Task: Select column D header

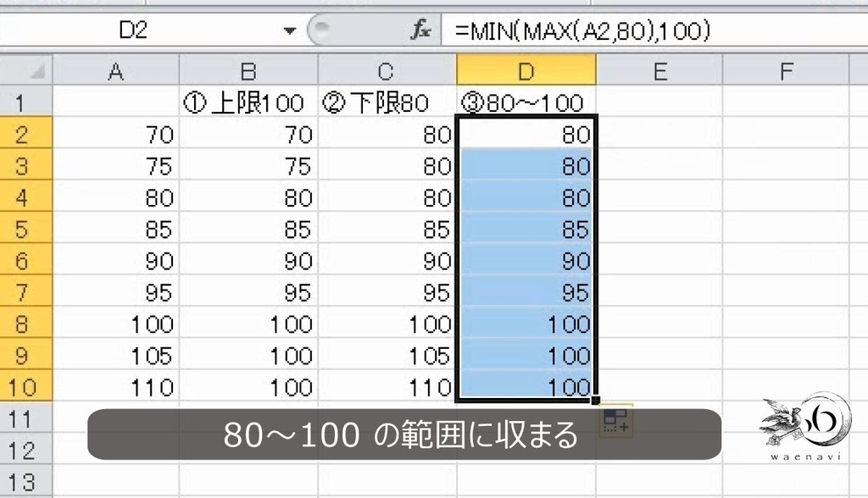Action: (x=527, y=70)
